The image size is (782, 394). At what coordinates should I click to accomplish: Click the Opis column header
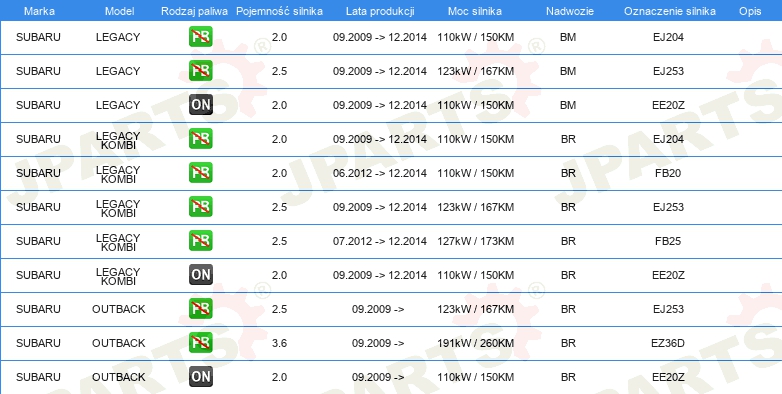tap(750, 11)
